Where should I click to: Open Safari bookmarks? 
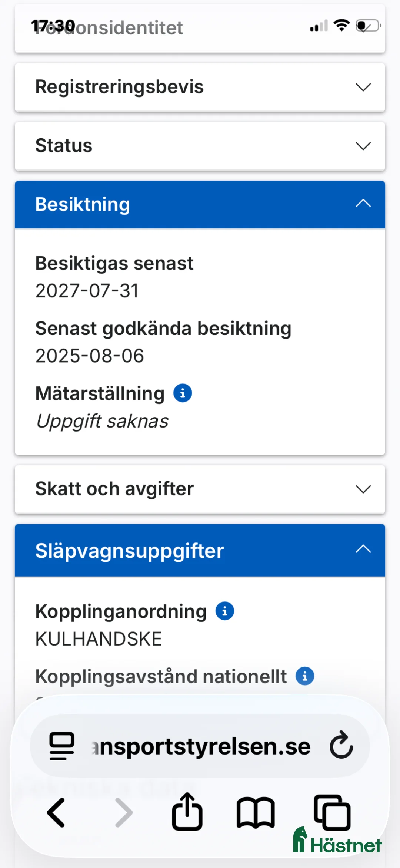[256, 812]
